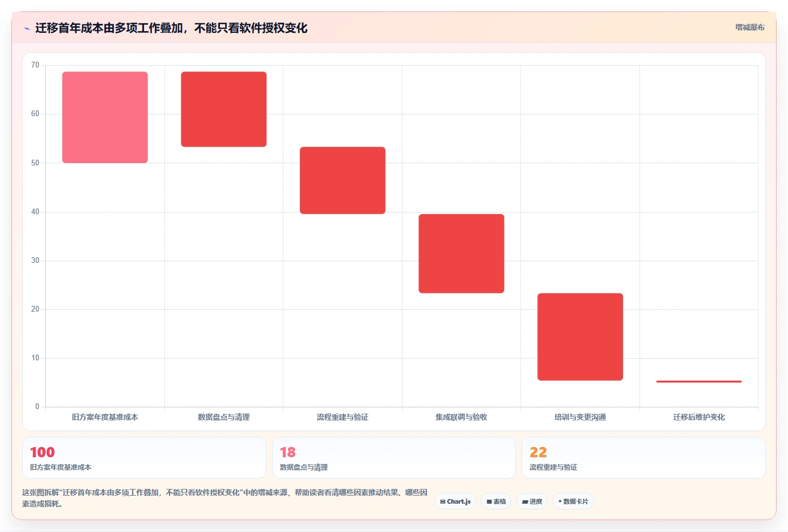
Task: Open the stat card showing 22
Action: tap(643, 458)
